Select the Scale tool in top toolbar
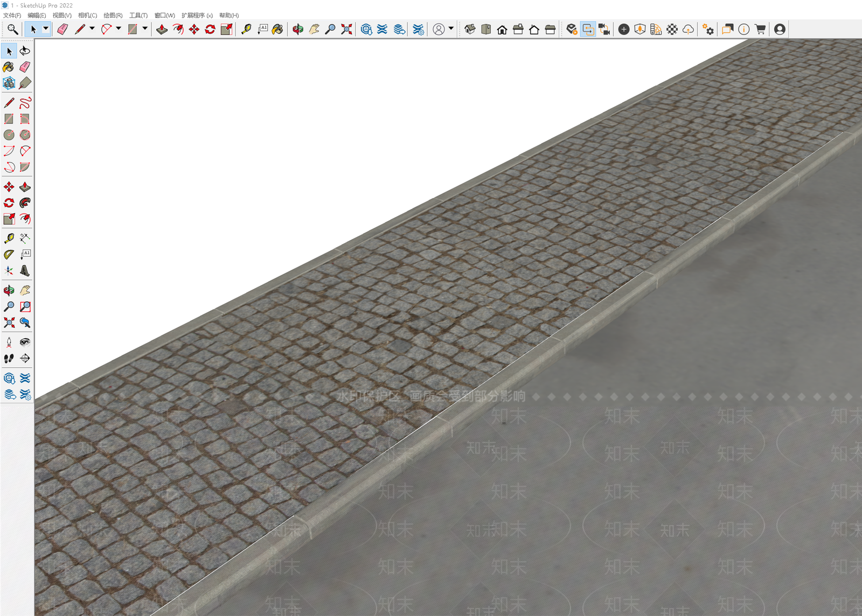The height and width of the screenshot is (616, 862). pos(227,29)
